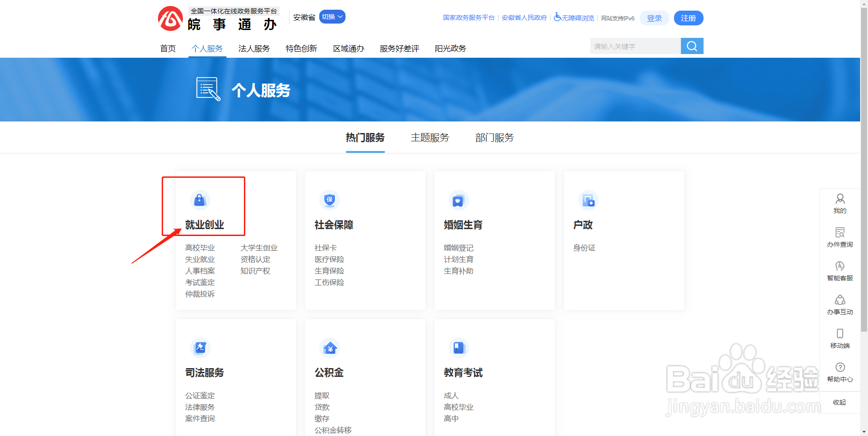This screenshot has width=868, height=436.
Task: Open 工伤保险 link
Action: coord(329,283)
